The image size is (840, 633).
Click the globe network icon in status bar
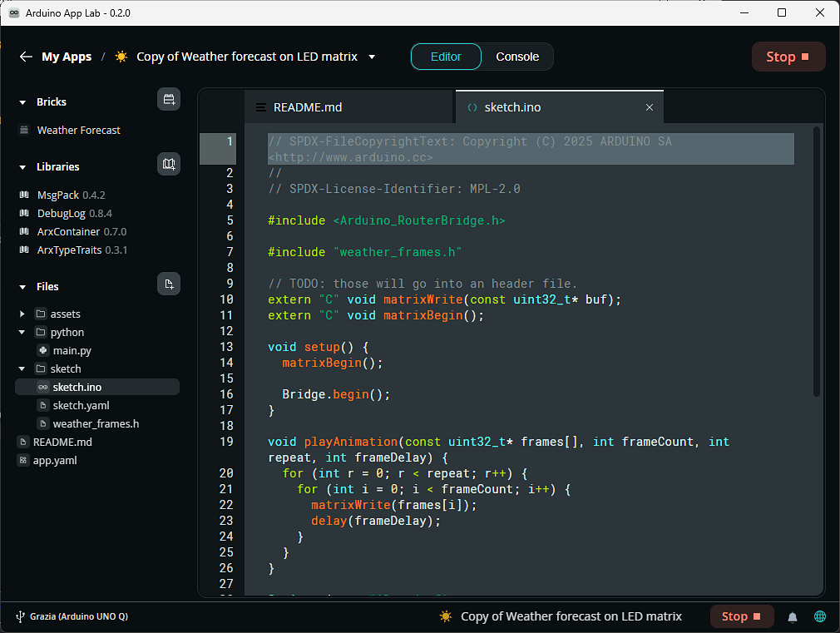point(820,617)
